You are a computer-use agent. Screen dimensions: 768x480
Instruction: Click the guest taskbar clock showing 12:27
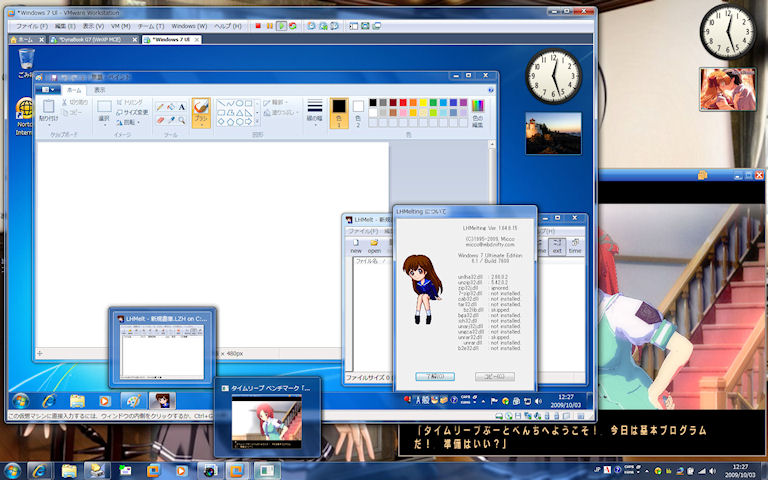566,401
